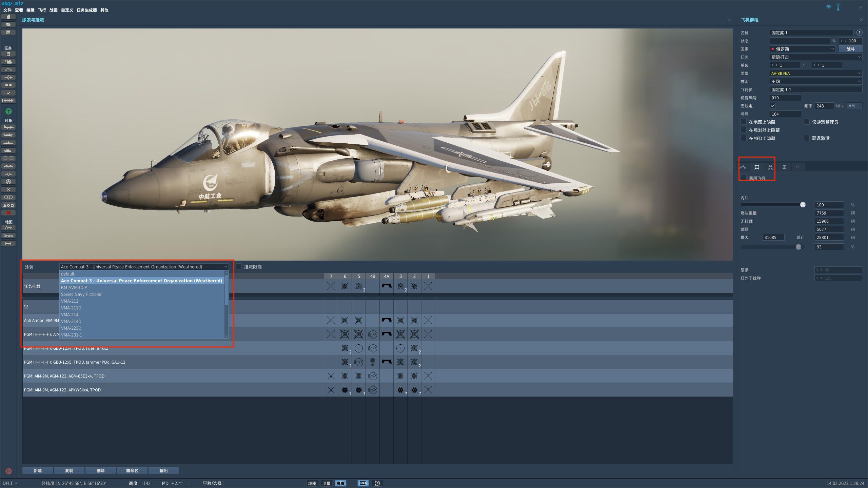Viewport: 868px width, 488px height.
Task: Collapse the 涂装 livery dropdown
Action: coord(144,267)
